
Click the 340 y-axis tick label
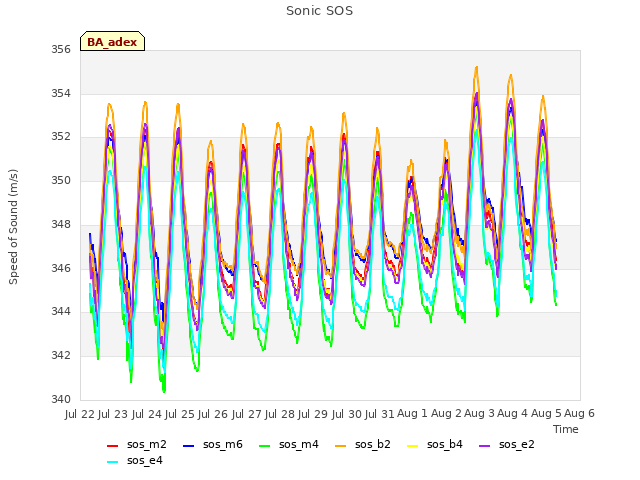point(61,399)
